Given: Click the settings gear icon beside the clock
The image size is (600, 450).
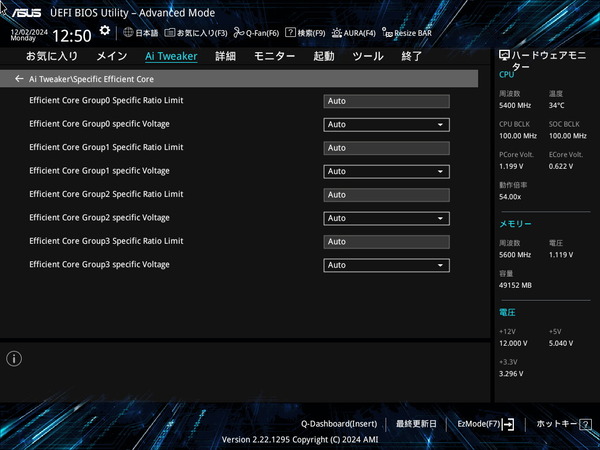Looking at the screenshot, I should tap(105, 32).
